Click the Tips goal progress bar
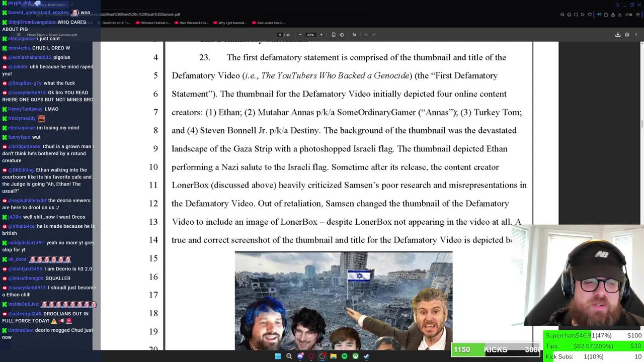 click(593, 346)
